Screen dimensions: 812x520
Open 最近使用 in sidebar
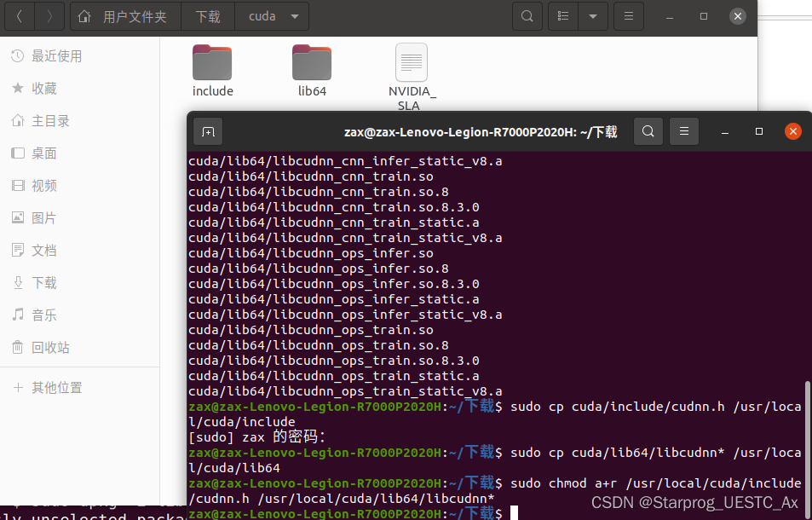(x=80, y=56)
